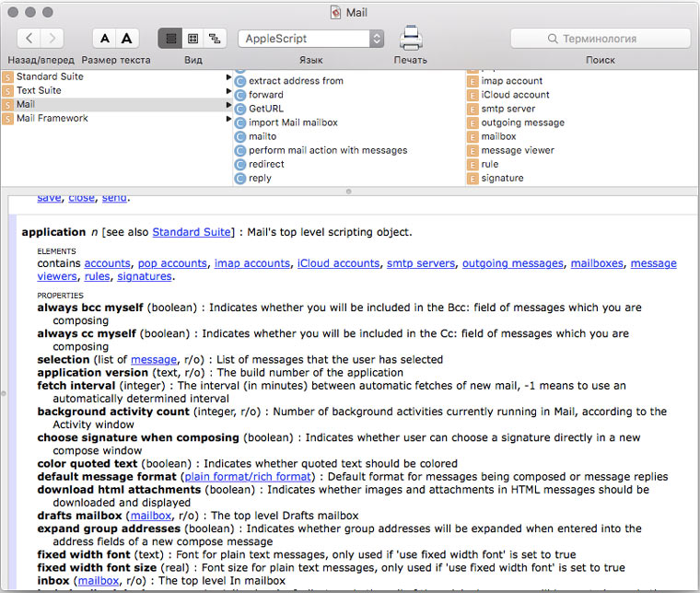The height and width of the screenshot is (593, 700).
Task: Select perform mail action with messages
Action: pos(328,150)
